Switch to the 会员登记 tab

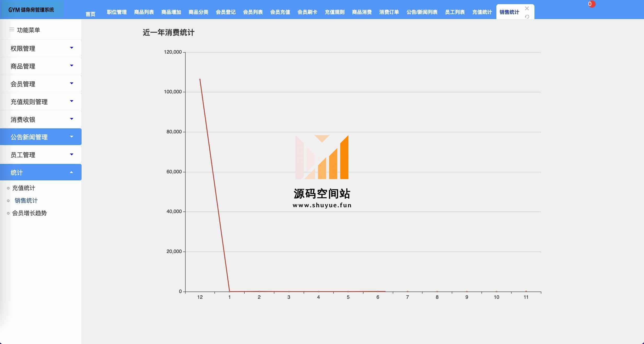tap(226, 12)
